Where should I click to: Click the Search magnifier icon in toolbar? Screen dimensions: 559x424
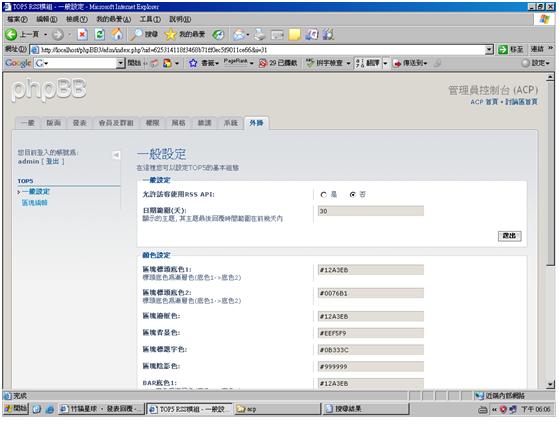(x=136, y=34)
